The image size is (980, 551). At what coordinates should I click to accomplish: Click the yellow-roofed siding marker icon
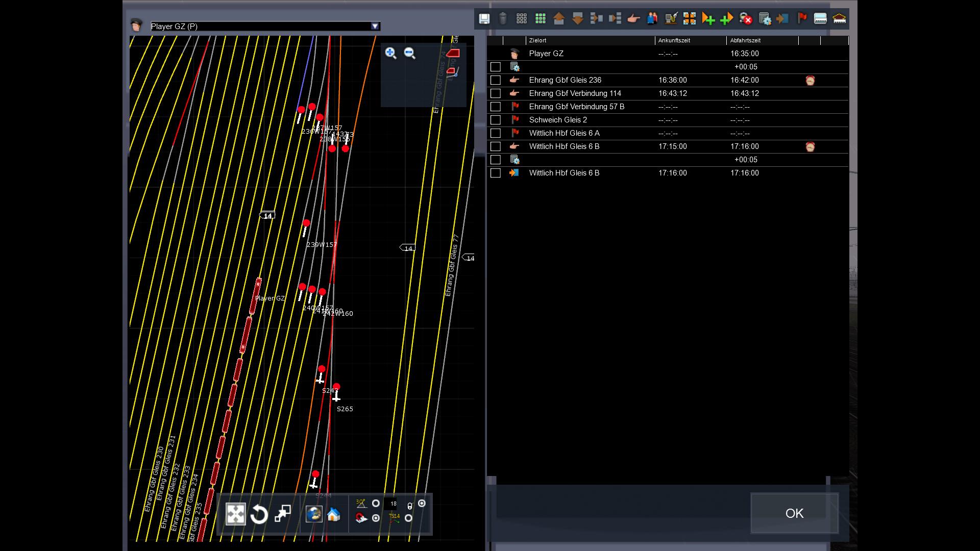pyautogui.click(x=839, y=19)
